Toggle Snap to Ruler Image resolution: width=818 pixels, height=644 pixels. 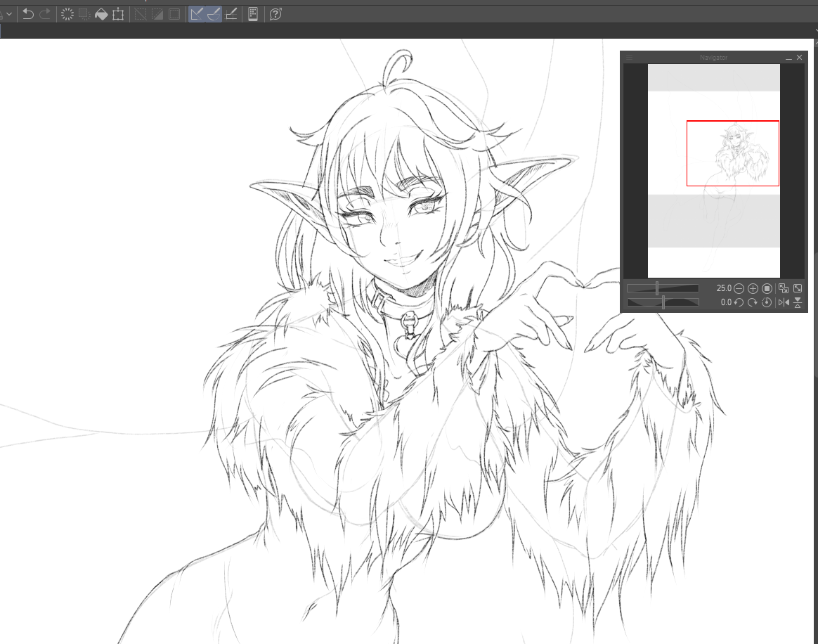[197, 13]
